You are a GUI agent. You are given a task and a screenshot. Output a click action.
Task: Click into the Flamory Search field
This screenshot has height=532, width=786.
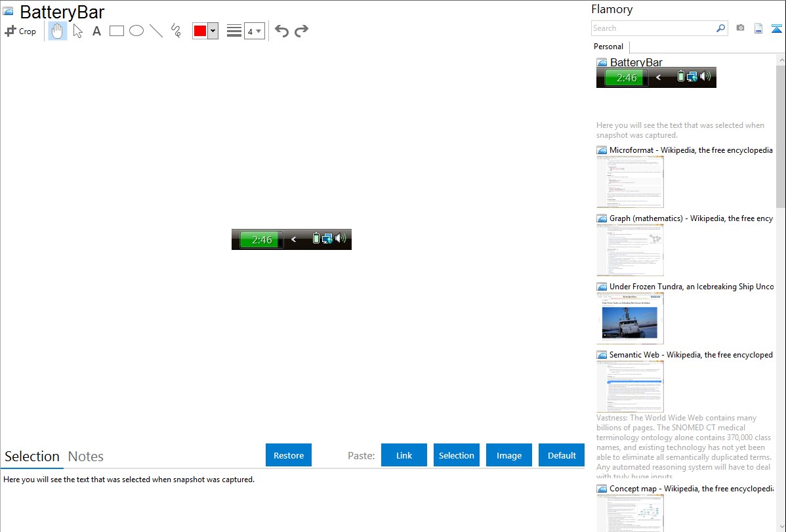pos(653,28)
